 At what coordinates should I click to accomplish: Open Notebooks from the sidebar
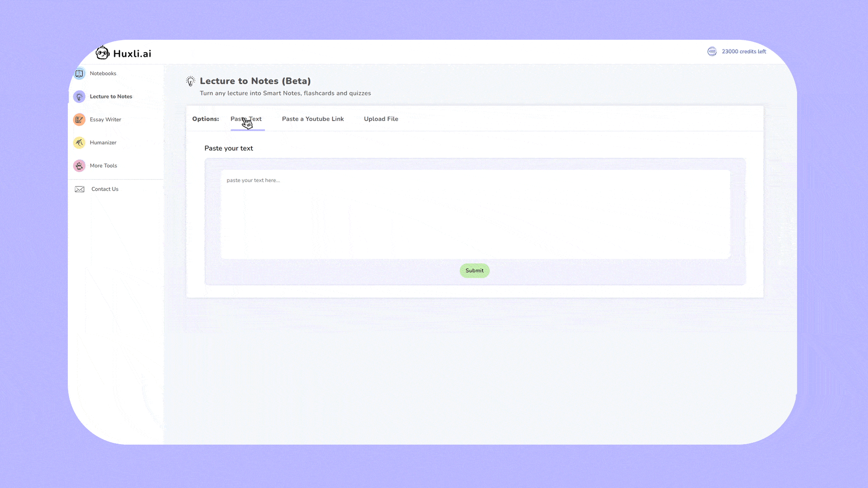click(x=103, y=73)
